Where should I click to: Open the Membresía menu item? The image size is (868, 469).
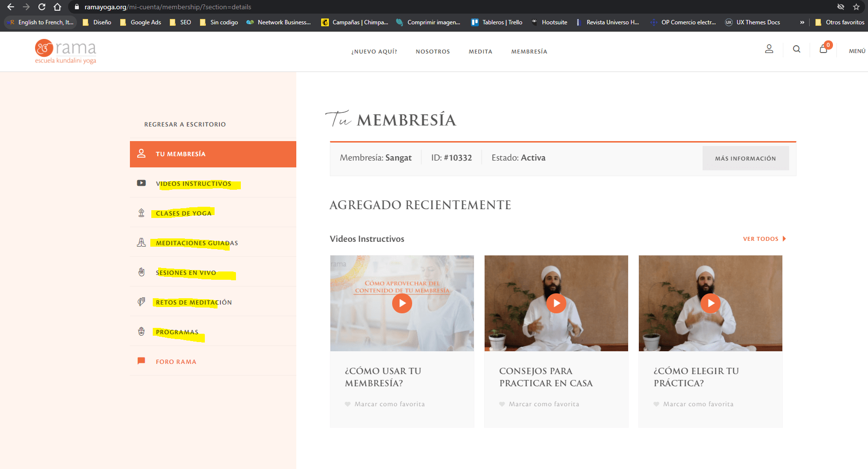529,52
